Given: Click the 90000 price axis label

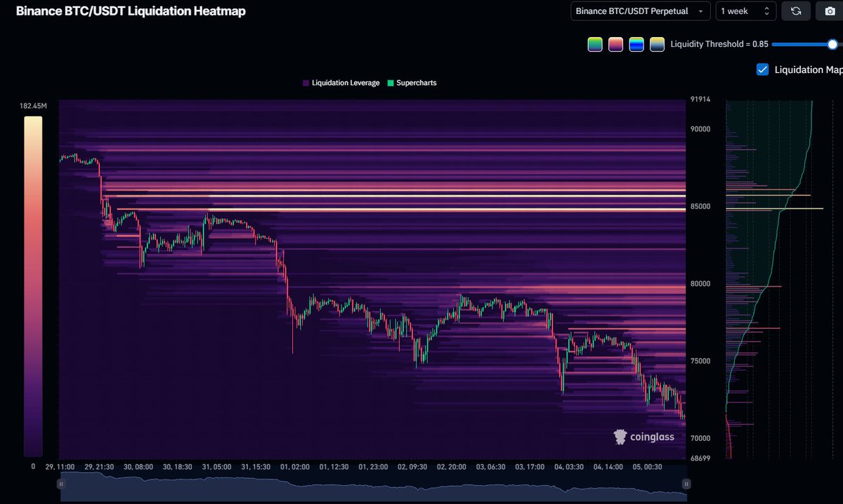Looking at the screenshot, I should coord(700,129).
